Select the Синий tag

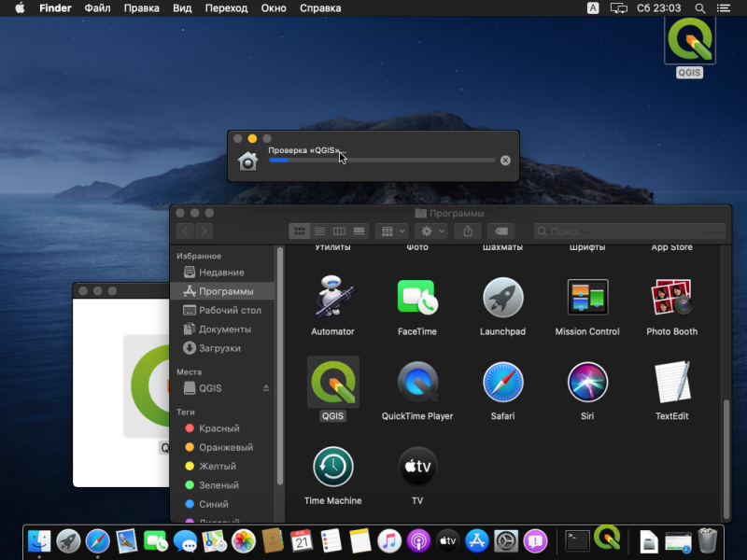click(222, 504)
